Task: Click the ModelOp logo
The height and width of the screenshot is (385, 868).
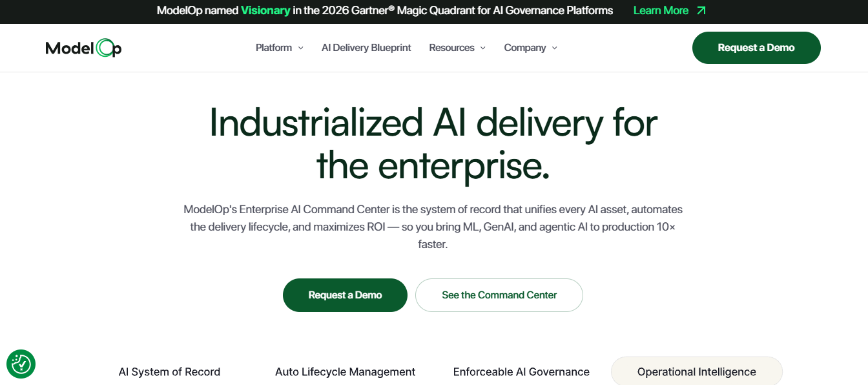Action: (83, 48)
